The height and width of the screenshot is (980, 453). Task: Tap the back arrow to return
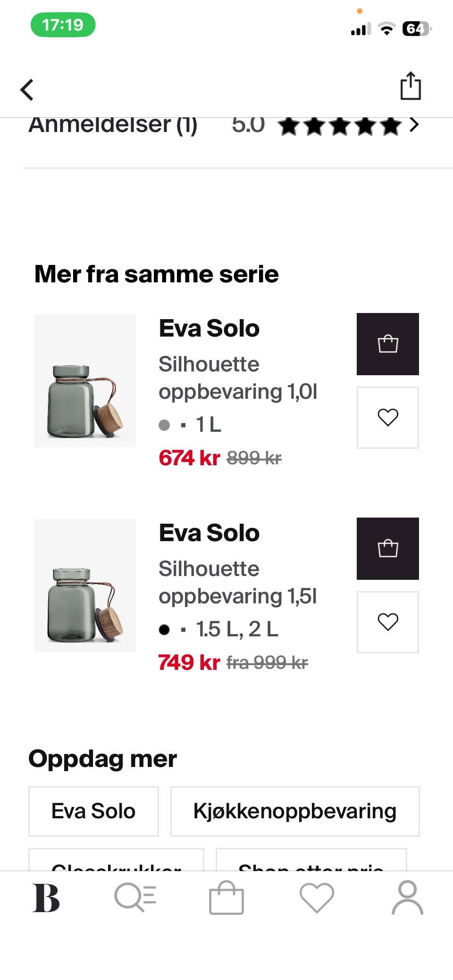[27, 89]
